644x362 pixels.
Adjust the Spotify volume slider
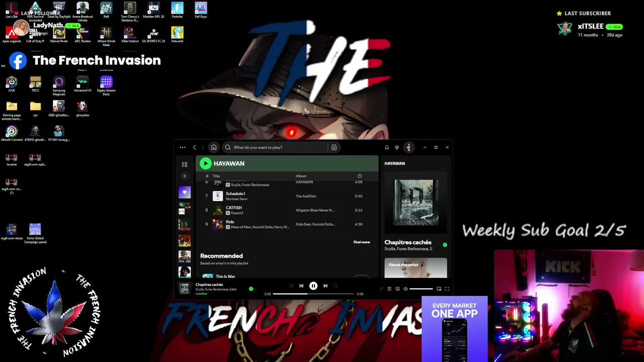point(421,289)
